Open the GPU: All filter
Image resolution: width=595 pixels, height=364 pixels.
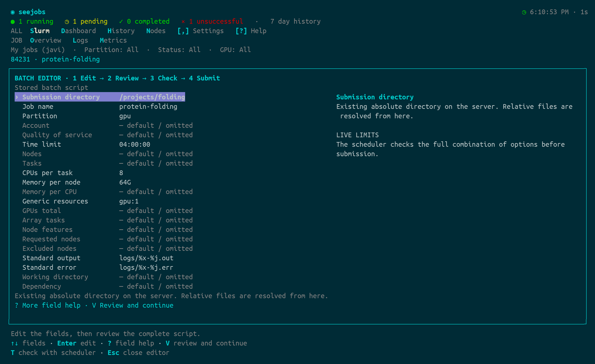235,50
